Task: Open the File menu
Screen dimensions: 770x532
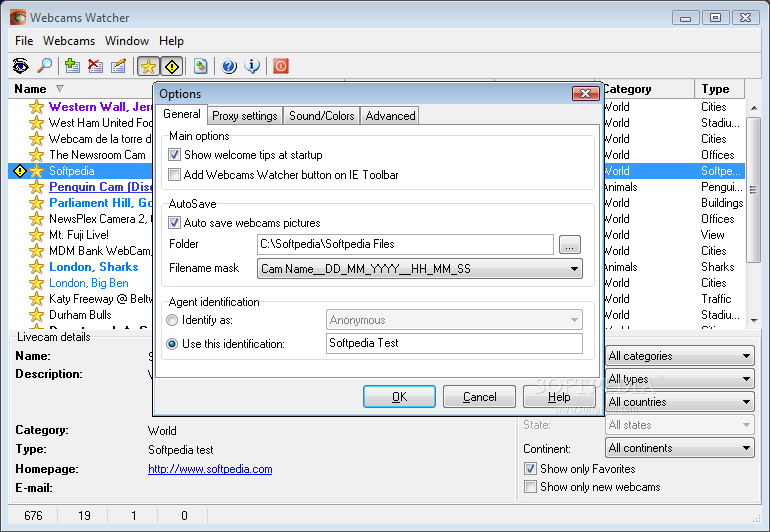Action: (x=24, y=41)
